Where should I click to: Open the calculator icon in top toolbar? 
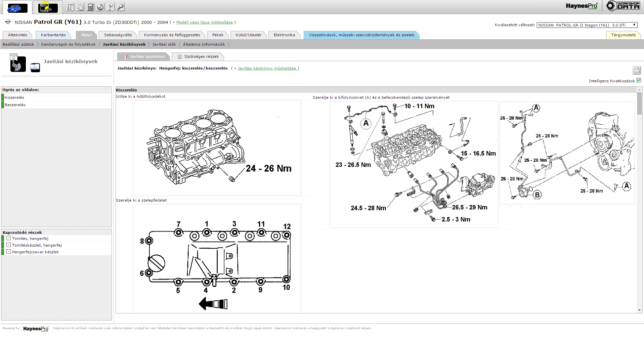point(90,7)
